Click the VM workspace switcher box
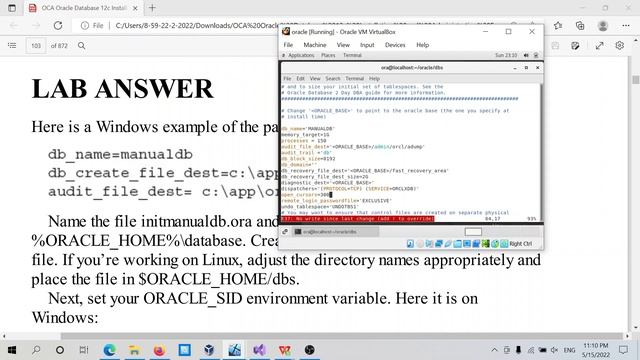Viewport: 640px width, 360px height. (x=473, y=231)
